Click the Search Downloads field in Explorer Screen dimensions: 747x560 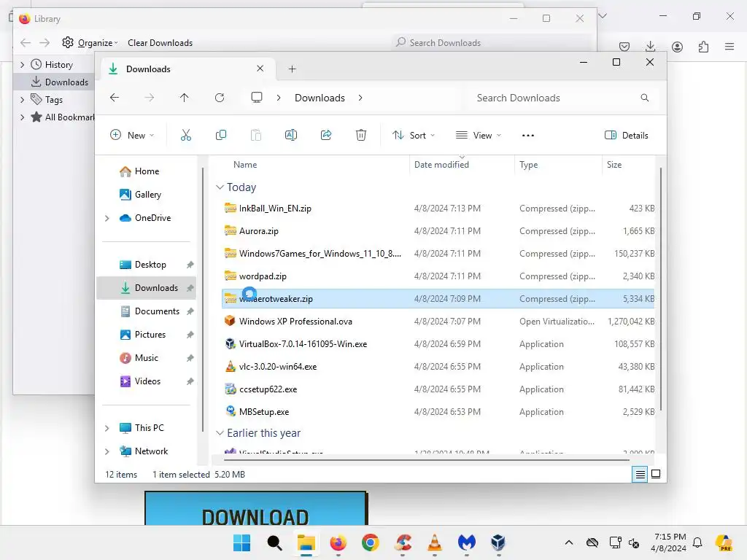click(560, 98)
